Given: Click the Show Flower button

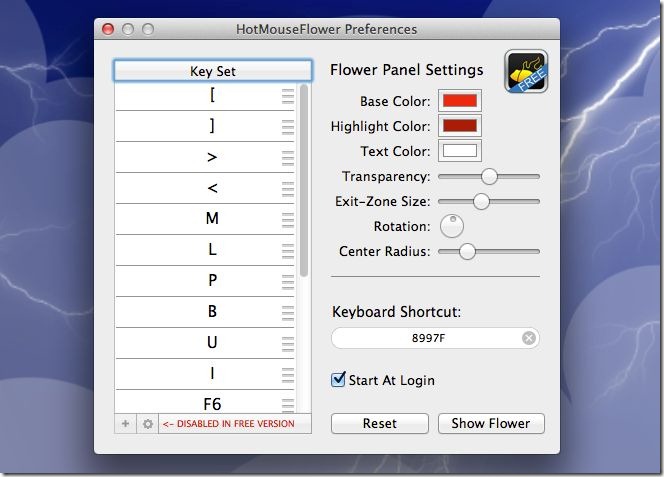Looking at the screenshot, I should pos(491,423).
